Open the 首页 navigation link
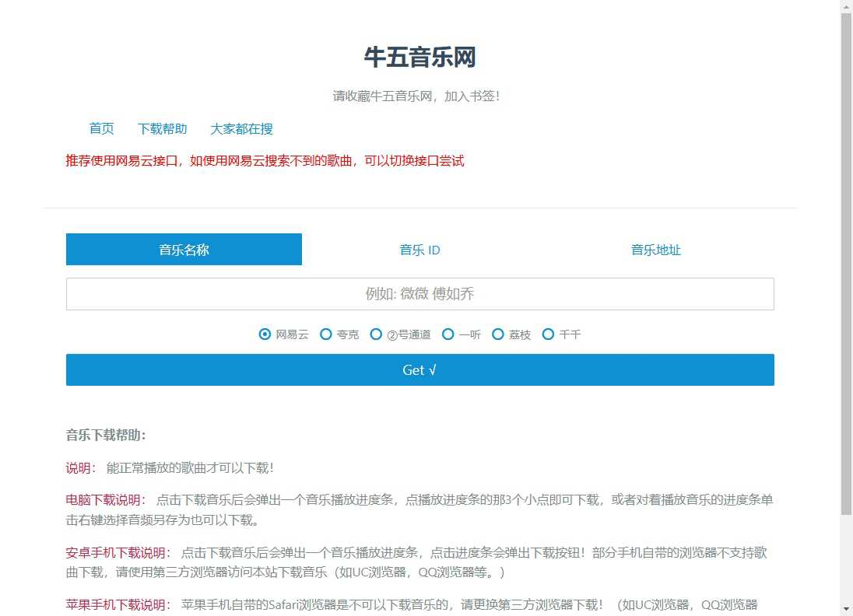This screenshot has height=616, width=853. click(102, 129)
